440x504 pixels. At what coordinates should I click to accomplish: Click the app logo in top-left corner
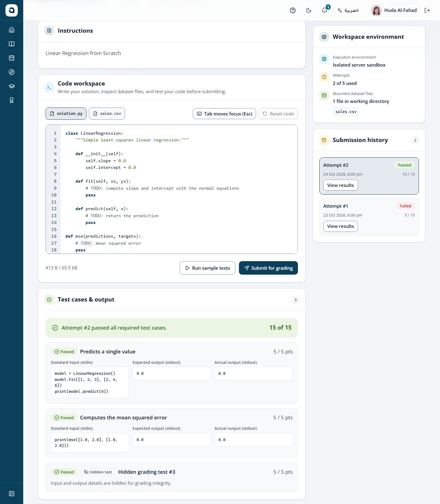[x=12, y=10]
